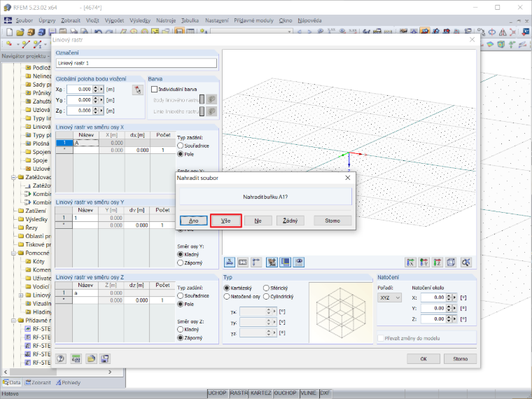Click the RFEM application icon in menu bar
The height and width of the screenshot is (399, 532).
pos(8,20)
